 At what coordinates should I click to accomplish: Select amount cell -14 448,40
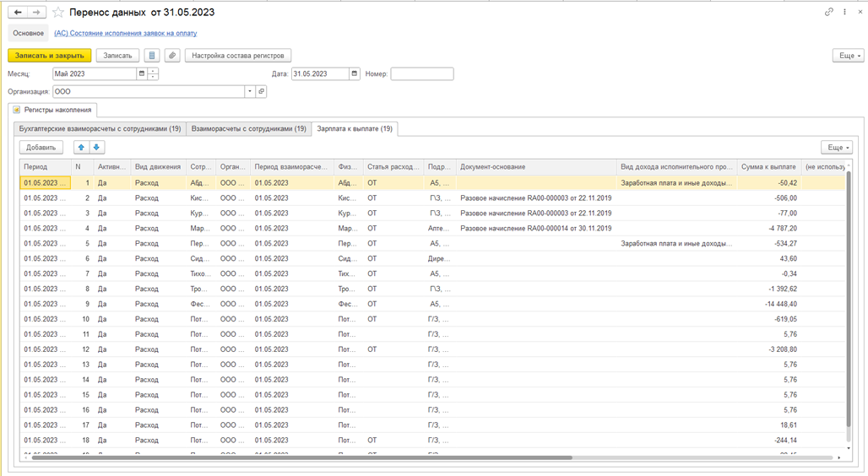(769, 304)
